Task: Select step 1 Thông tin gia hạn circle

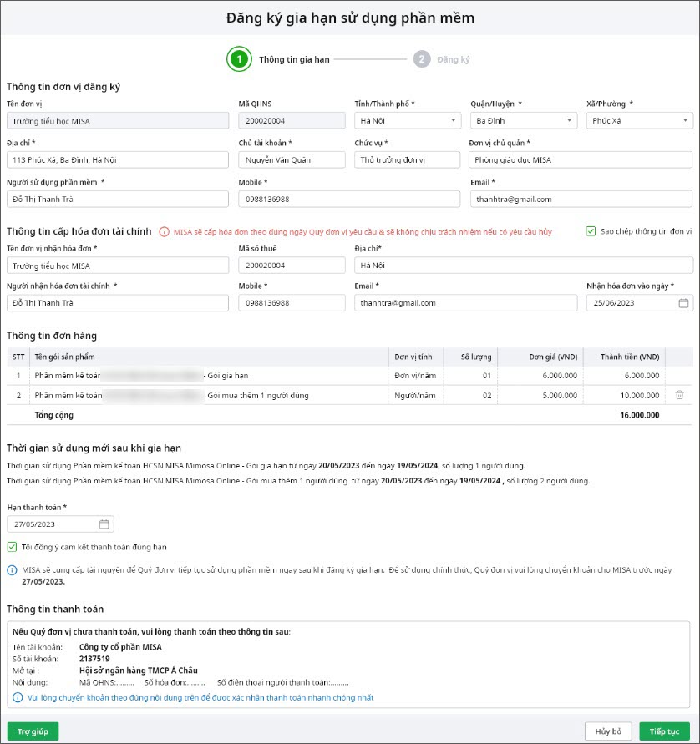Action: pyautogui.click(x=239, y=59)
